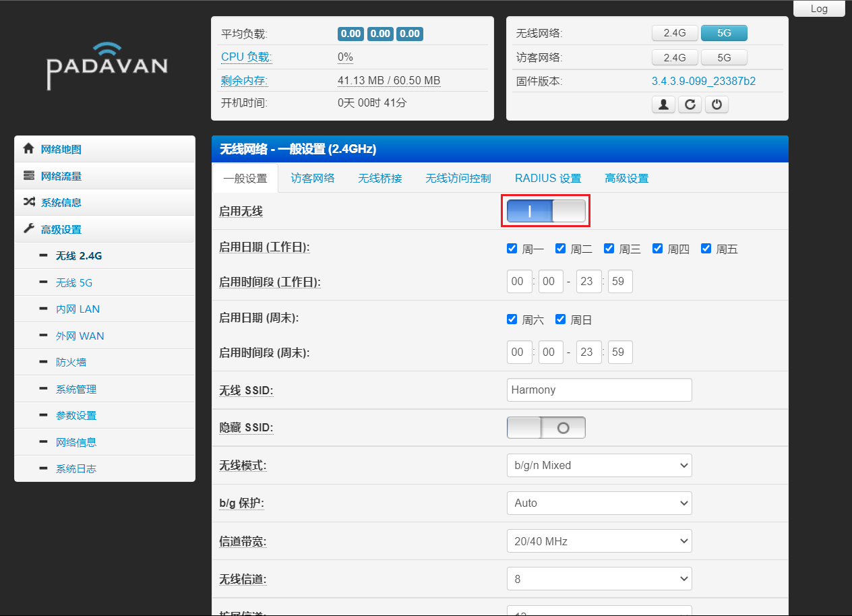Click the Log button
Viewport: 852px width, 616px height.
tap(819, 9)
